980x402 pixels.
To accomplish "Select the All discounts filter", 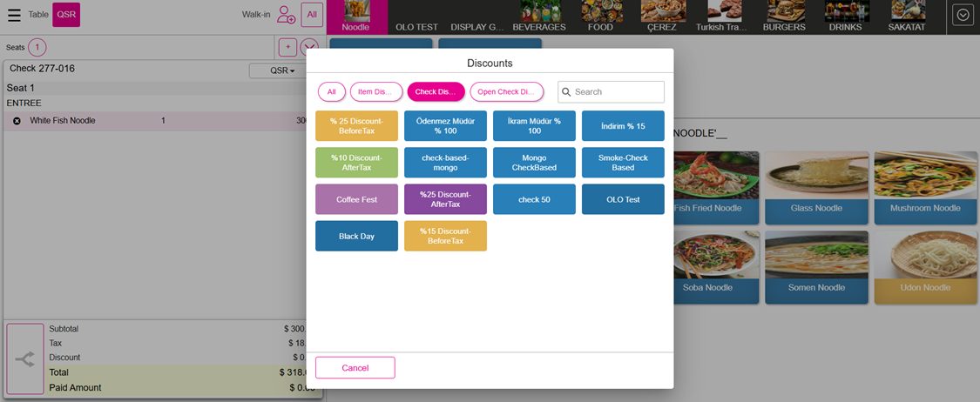I will (x=331, y=92).
